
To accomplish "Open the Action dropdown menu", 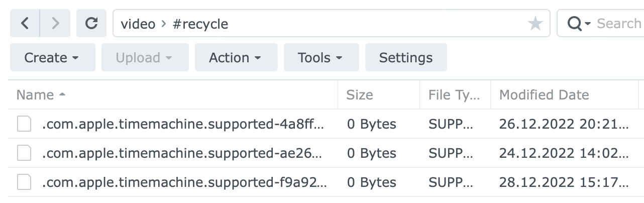I will pos(236,58).
